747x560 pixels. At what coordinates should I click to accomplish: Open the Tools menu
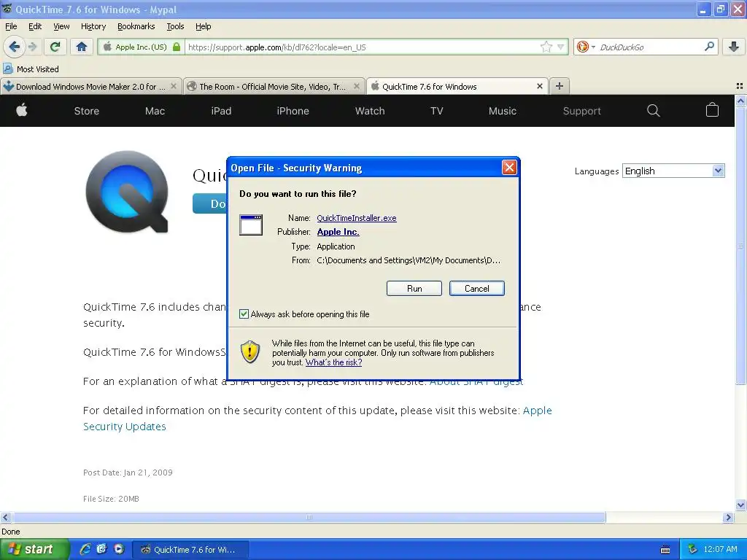coord(175,26)
